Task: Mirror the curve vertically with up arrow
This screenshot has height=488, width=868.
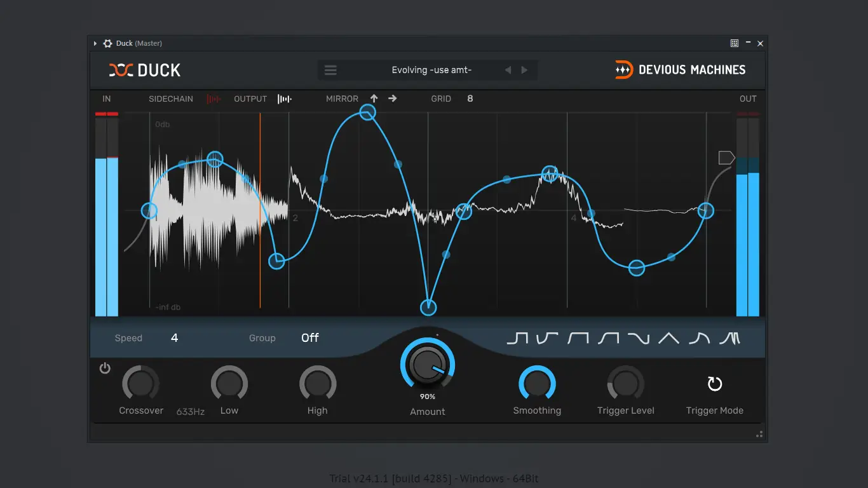Action: point(374,98)
